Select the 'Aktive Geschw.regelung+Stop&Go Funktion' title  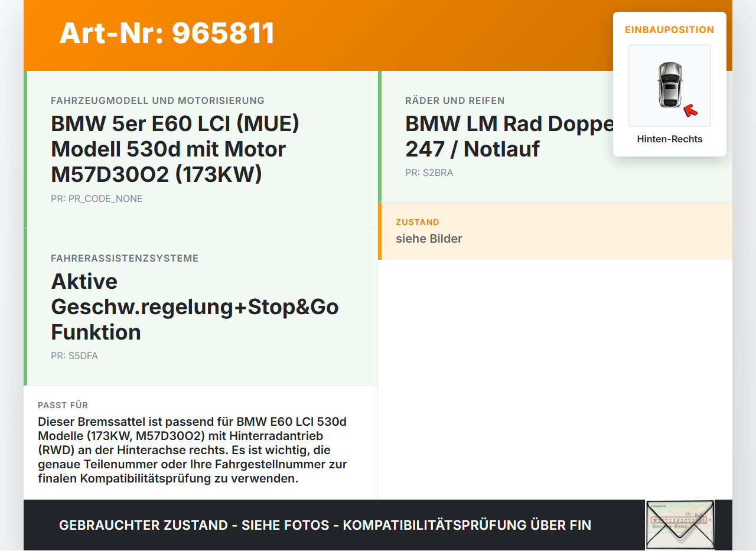pyautogui.click(x=195, y=307)
